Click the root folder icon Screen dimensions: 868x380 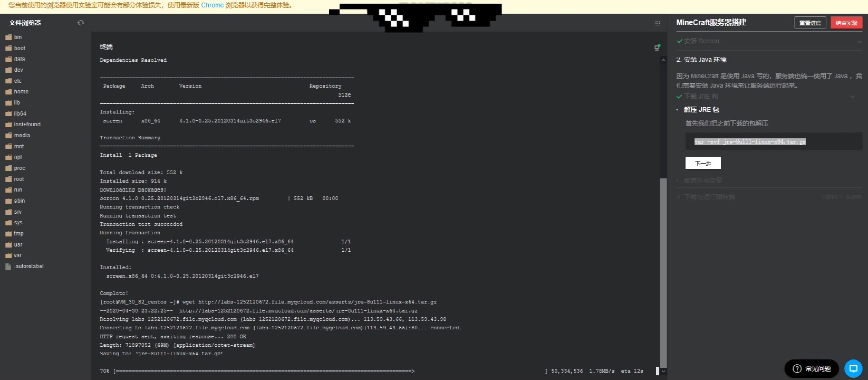pyautogui.click(x=8, y=179)
